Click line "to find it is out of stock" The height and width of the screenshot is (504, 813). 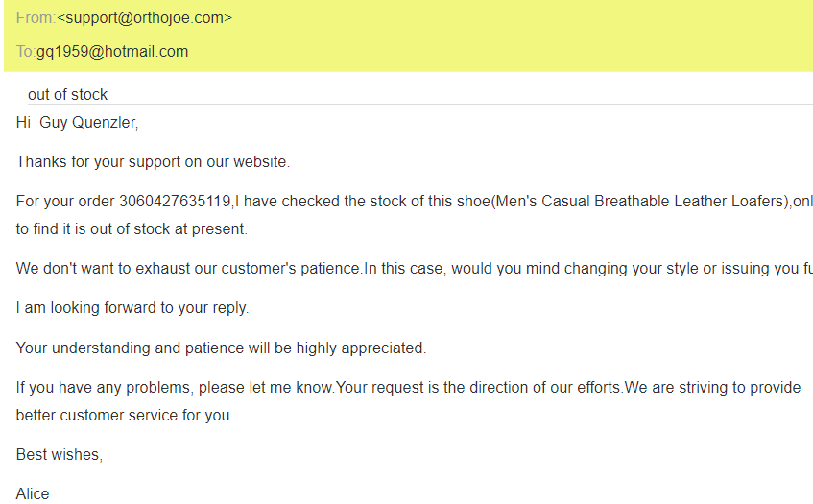pyautogui.click(x=132, y=229)
